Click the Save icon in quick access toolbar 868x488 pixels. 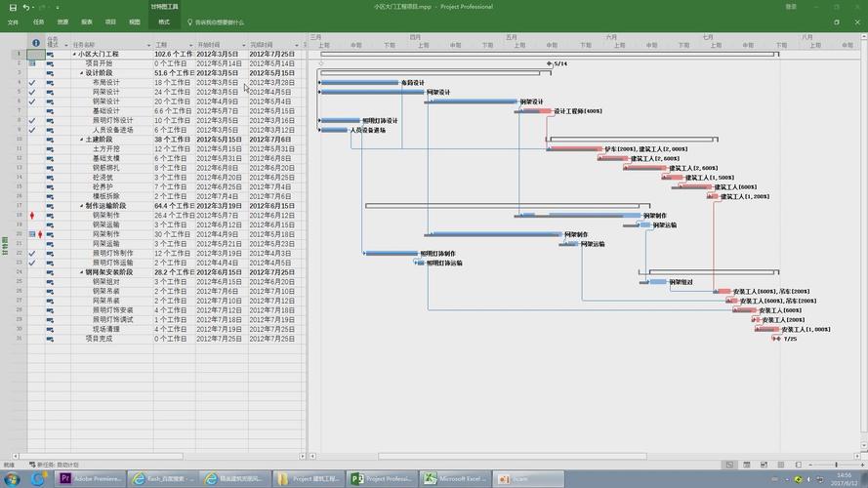coord(11,7)
